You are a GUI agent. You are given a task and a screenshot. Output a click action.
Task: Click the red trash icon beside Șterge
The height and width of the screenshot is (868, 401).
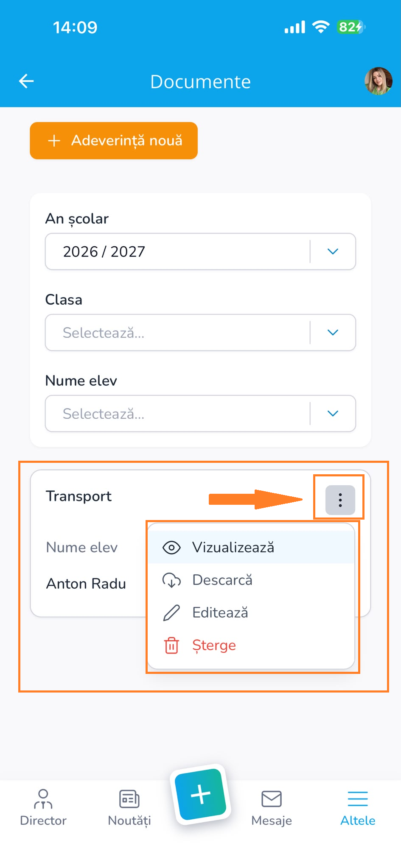point(171,645)
